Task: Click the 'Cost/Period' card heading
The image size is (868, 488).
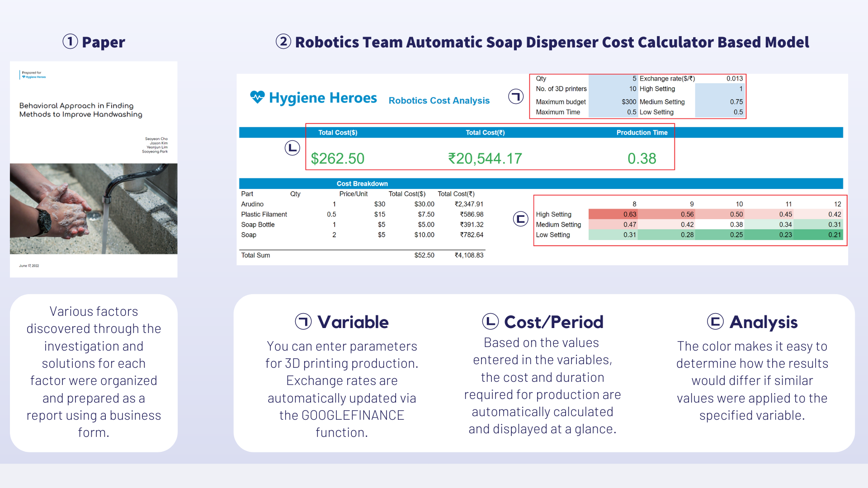Action: coord(554,322)
